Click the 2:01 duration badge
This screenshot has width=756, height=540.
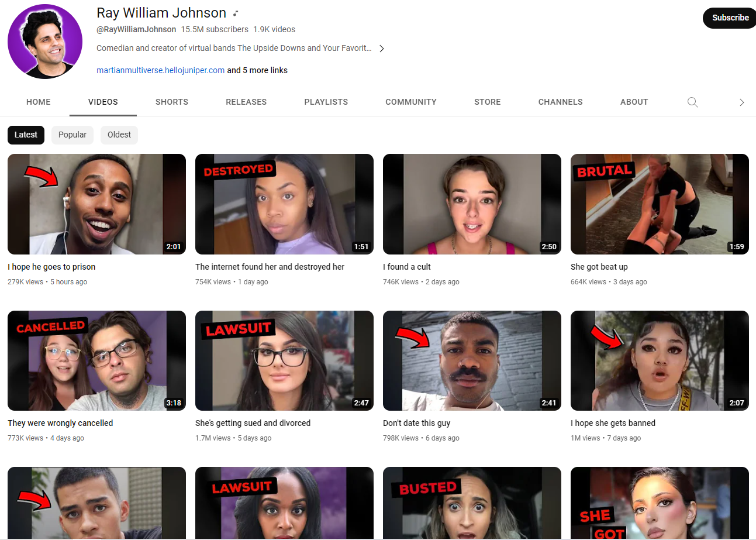[174, 246]
